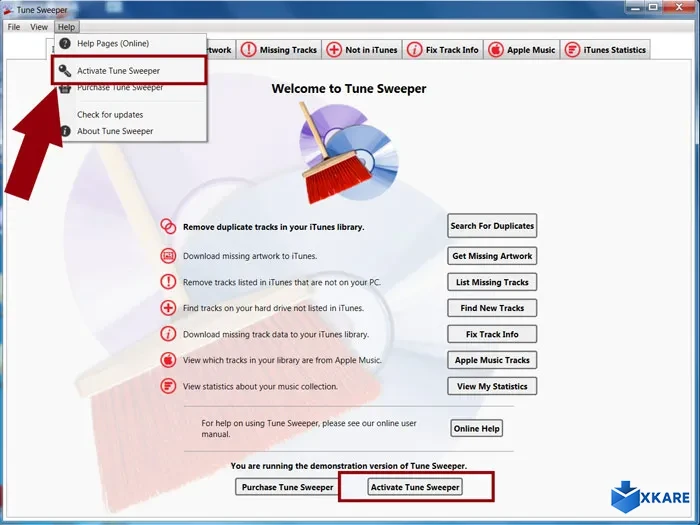Click 'Remove duplicate tracks in your iTunes library.' text
This screenshot has width=700, height=525.
tap(273, 227)
